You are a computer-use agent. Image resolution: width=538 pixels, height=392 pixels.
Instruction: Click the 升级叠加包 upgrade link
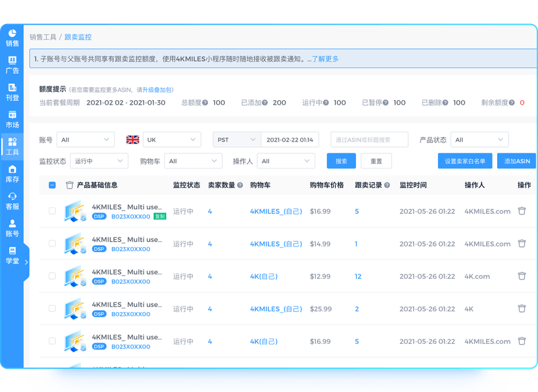[x=157, y=90]
